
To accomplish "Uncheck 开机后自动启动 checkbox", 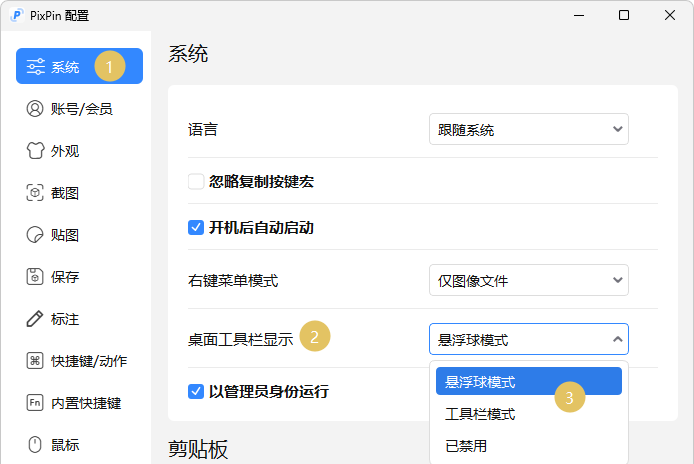I will pos(196,228).
